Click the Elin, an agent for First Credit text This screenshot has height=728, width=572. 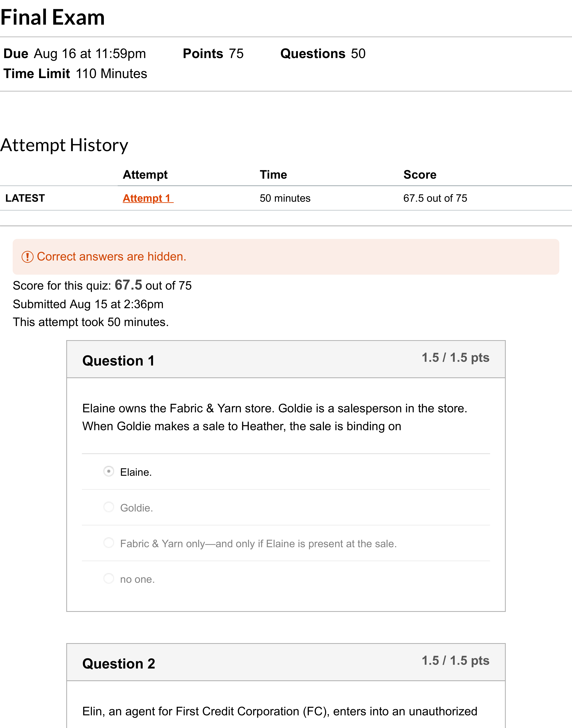(280, 712)
